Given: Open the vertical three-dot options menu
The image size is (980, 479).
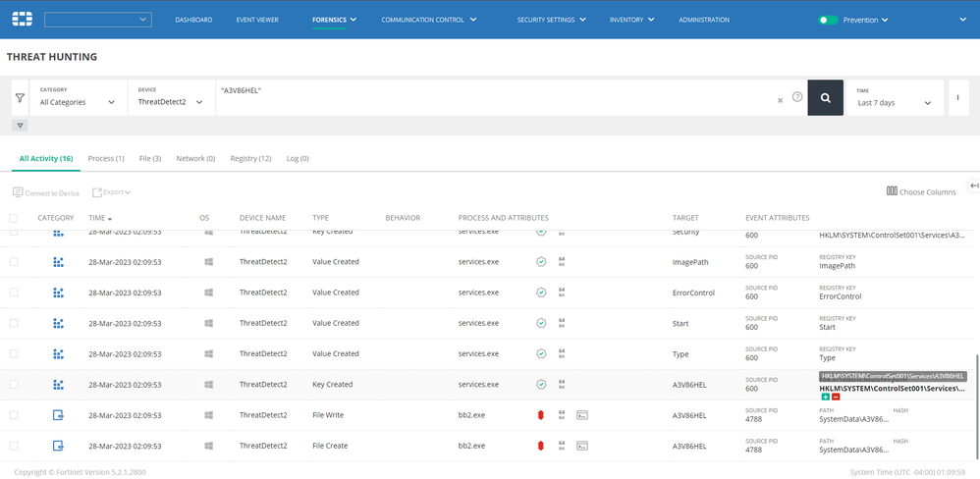Looking at the screenshot, I should pyautogui.click(x=957, y=98).
